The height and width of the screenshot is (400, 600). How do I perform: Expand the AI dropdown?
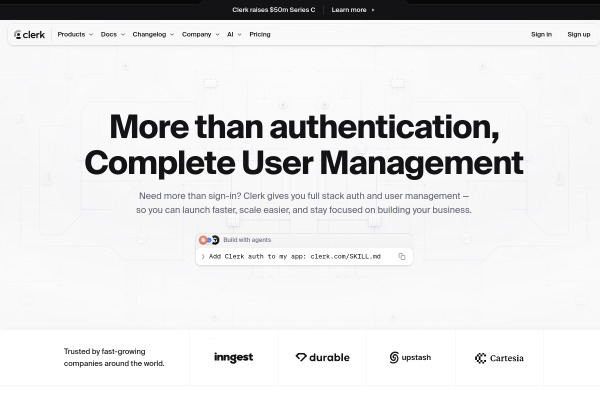coord(234,34)
